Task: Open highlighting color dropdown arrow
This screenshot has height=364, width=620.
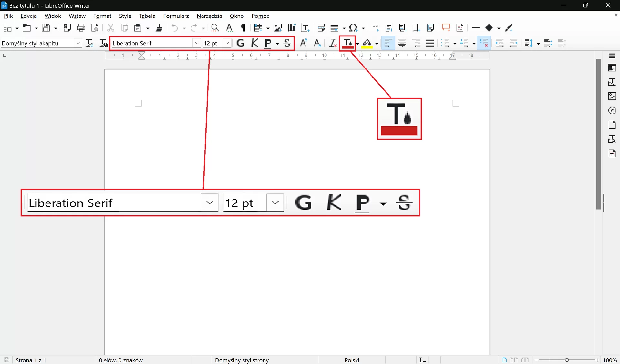Action: (377, 44)
